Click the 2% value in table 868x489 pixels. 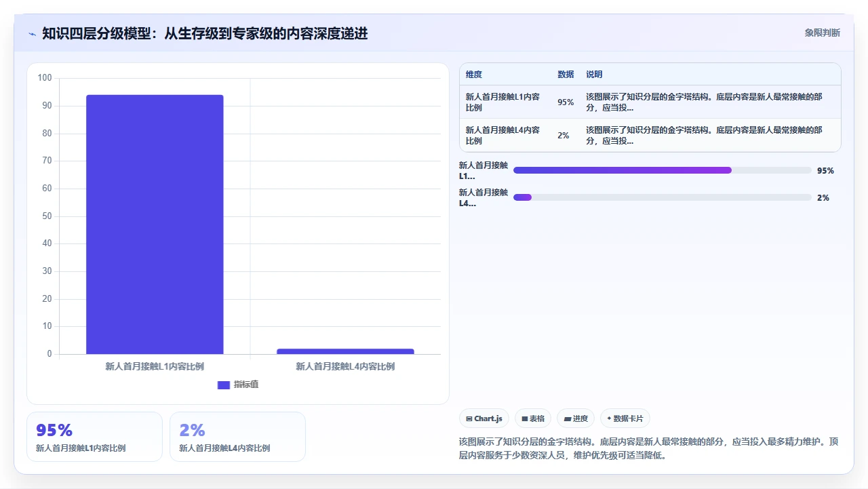(564, 136)
